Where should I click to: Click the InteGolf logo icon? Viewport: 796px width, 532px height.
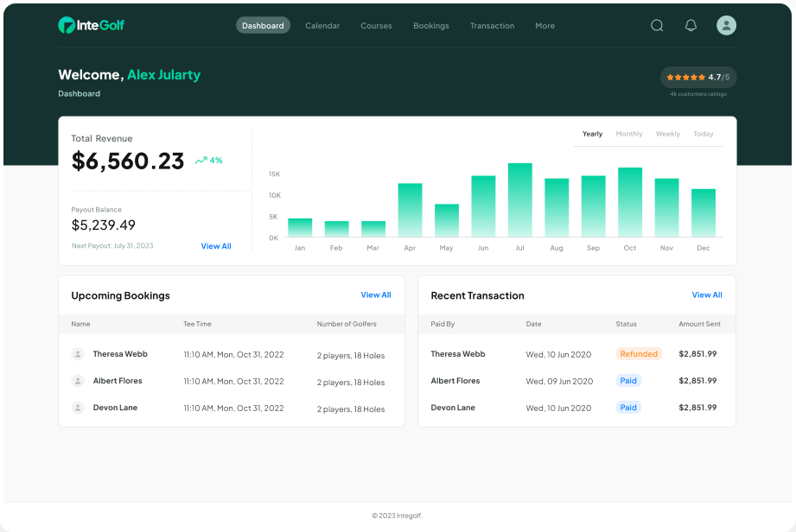pos(66,26)
